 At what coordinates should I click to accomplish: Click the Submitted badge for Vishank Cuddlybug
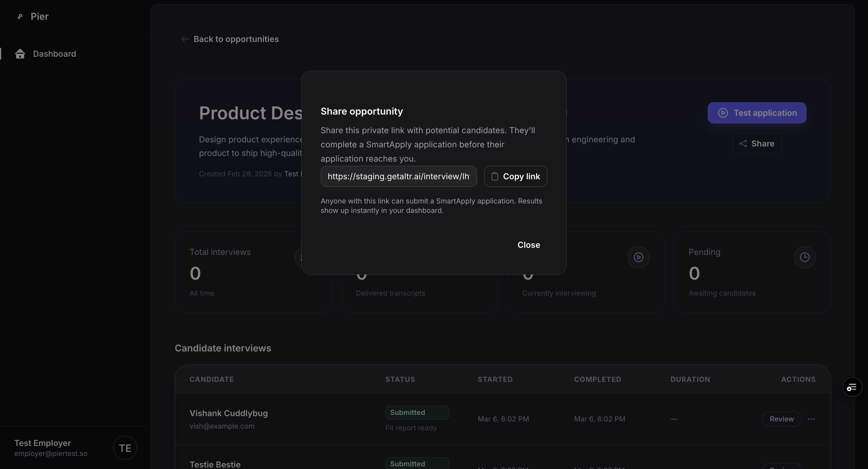pos(417,413)
